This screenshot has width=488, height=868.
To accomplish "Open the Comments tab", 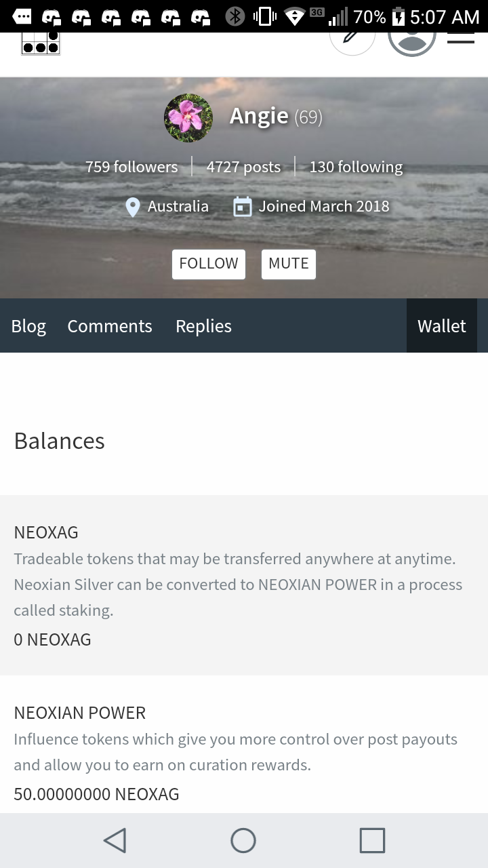I will point(110,326).
